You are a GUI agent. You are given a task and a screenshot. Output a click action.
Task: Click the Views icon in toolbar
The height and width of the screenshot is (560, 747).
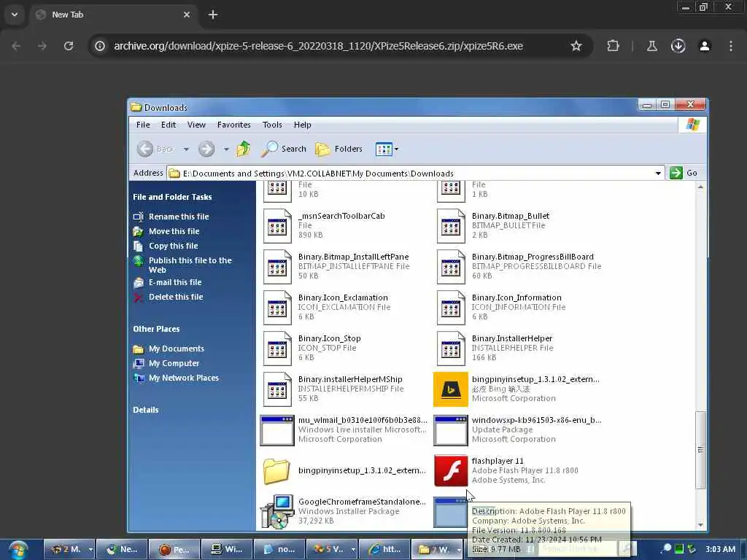coord(384,149)
